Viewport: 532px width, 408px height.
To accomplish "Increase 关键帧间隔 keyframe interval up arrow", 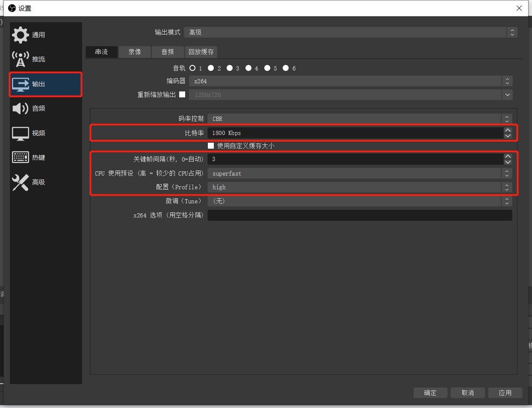I will point(508,156).
